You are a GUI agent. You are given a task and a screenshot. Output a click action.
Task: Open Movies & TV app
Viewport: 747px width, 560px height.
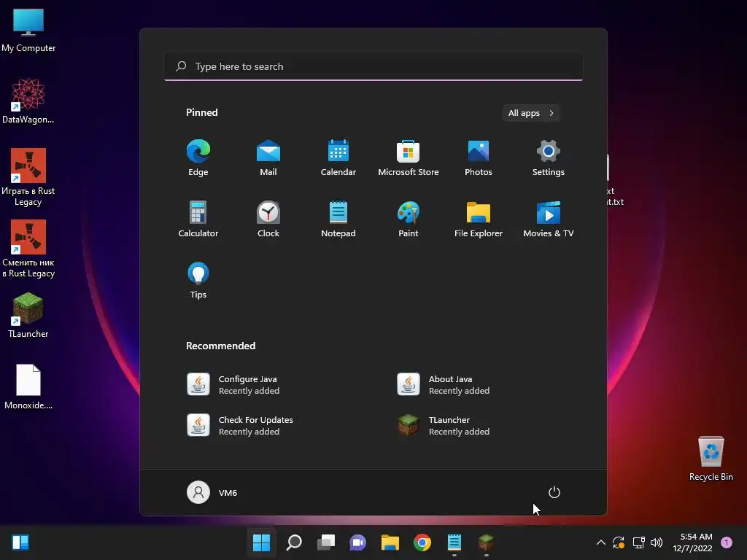549,219
